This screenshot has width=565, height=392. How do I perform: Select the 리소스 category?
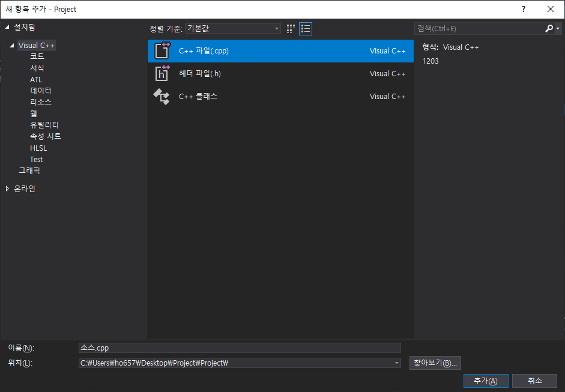tap(41, 102)
